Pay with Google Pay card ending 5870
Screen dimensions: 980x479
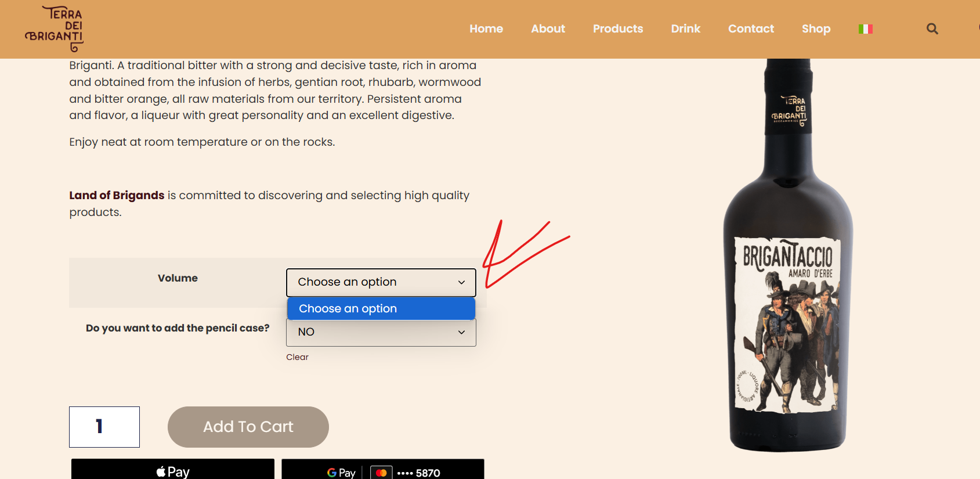(383, 469)
